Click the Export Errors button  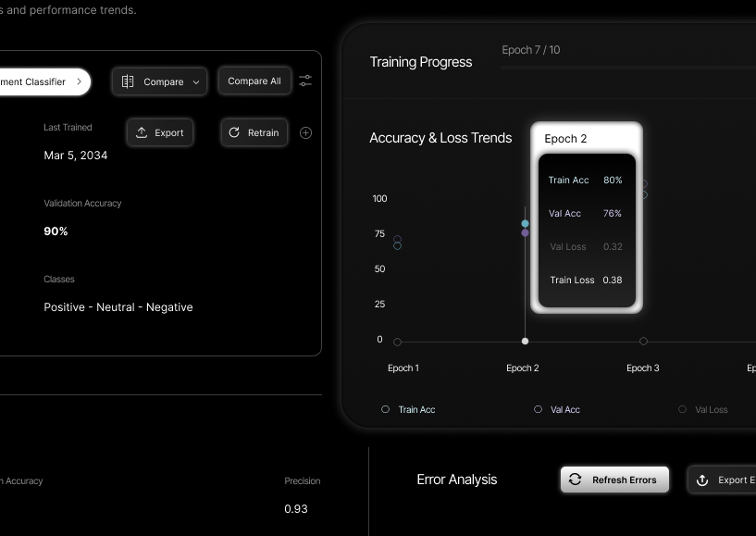(x=722, y=480)
